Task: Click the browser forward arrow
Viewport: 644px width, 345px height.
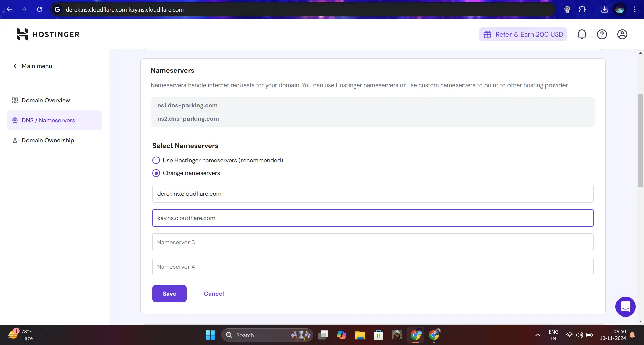Action: (24, 9)
